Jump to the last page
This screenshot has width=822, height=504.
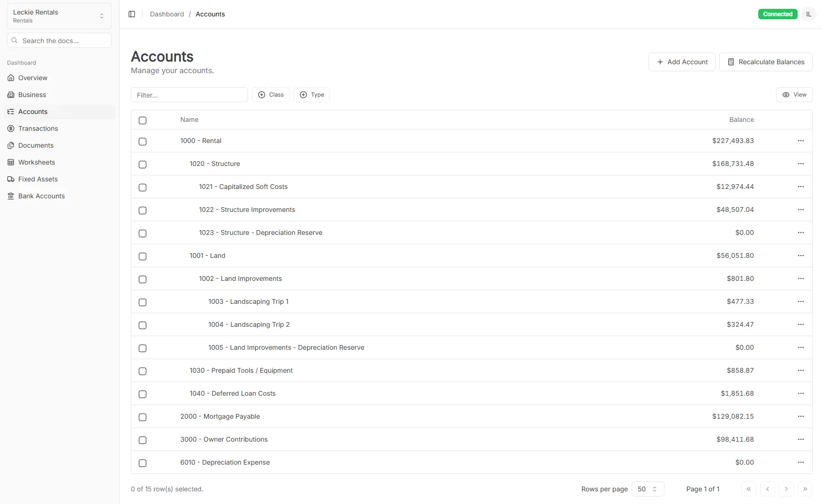click(x=806, y=489)
